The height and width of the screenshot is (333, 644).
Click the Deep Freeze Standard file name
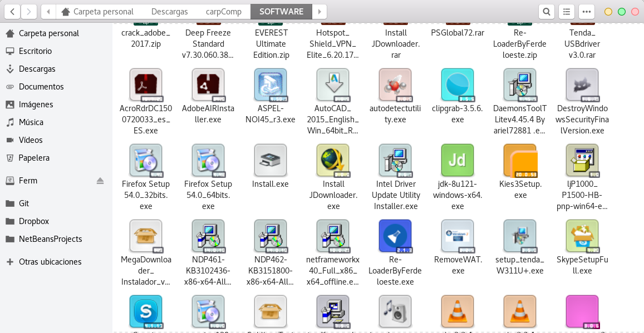208,44
